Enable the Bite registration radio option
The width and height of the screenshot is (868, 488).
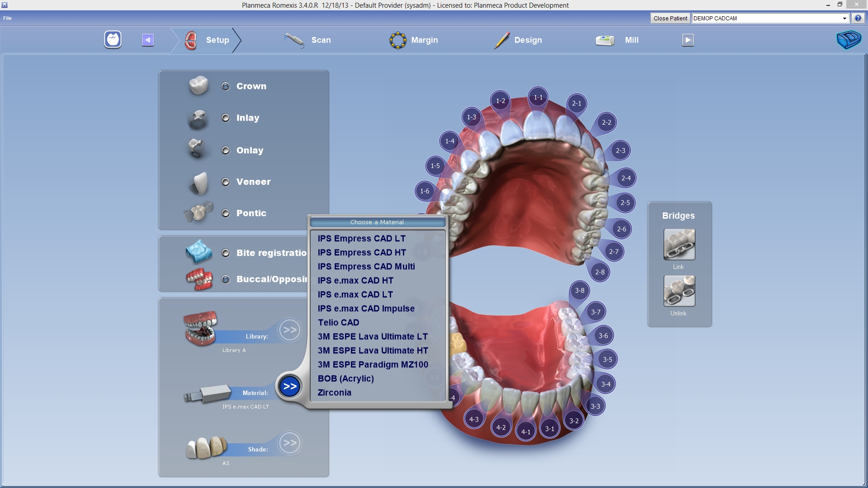[x=226, y=253]
